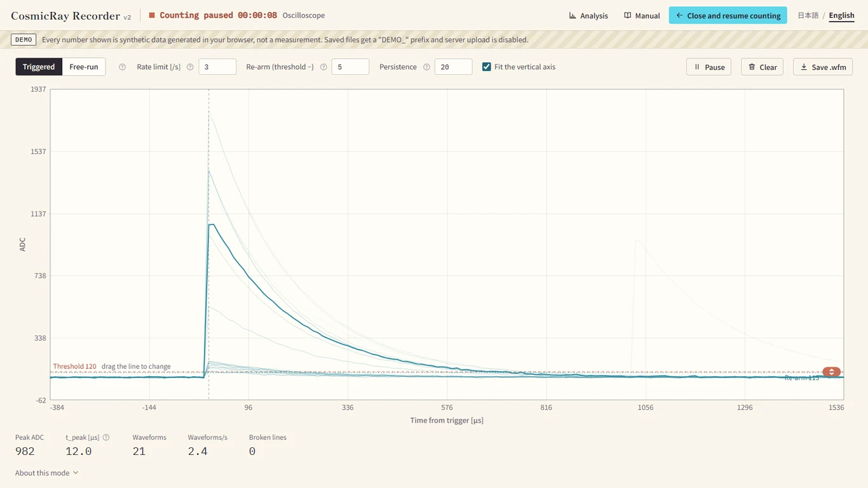
Task: Click the Waveforms/s value 2.4
Action: tap(198, 451)
